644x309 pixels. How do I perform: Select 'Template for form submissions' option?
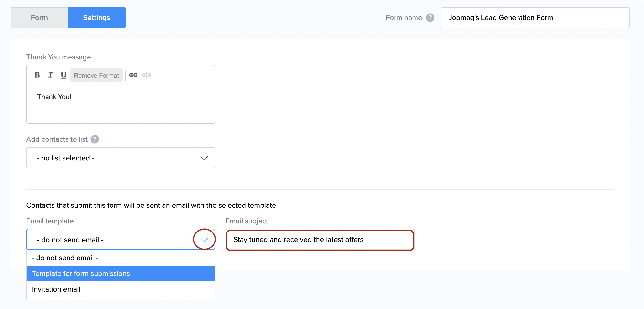point(121,273)
